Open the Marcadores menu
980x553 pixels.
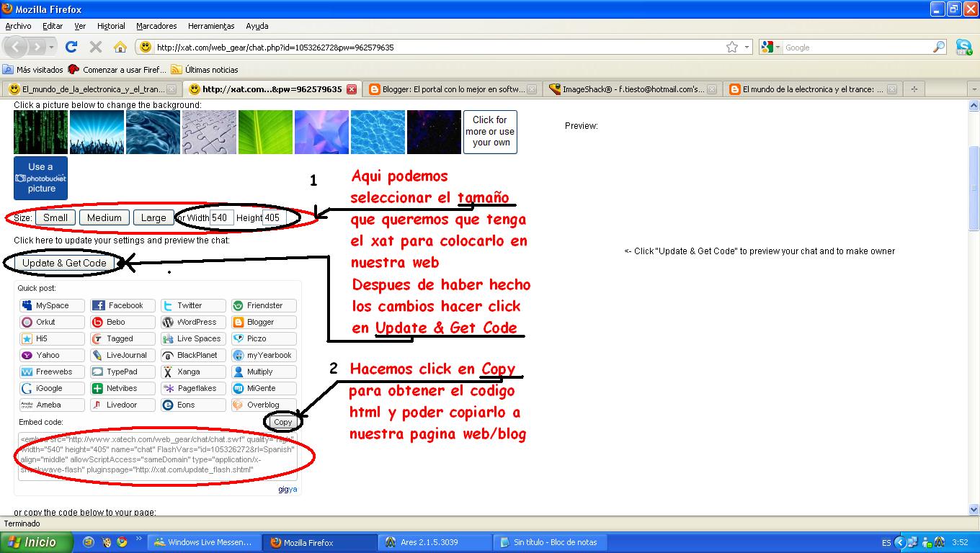(x=156, y=26)
